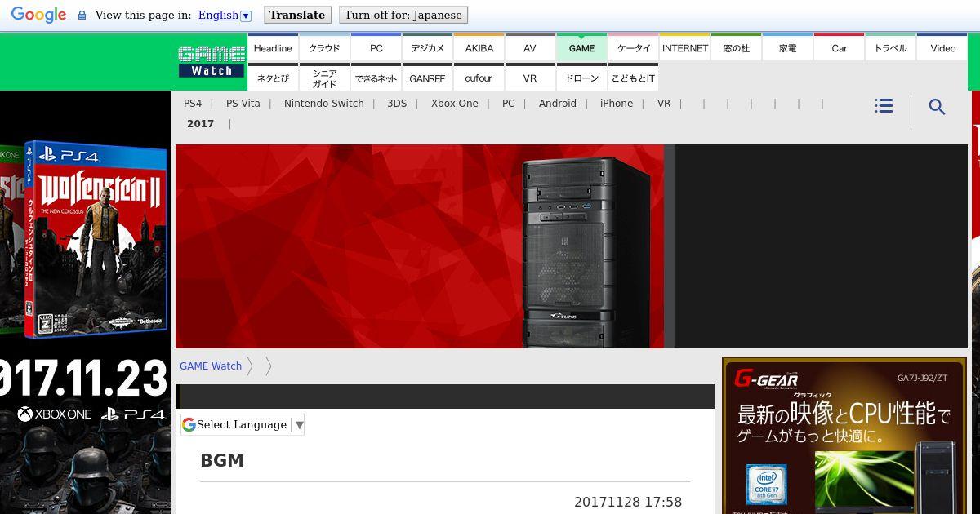This screenshot has height=514, width=980.
Task: Open the AKIBA tab
Action: (x=479, y=47)
